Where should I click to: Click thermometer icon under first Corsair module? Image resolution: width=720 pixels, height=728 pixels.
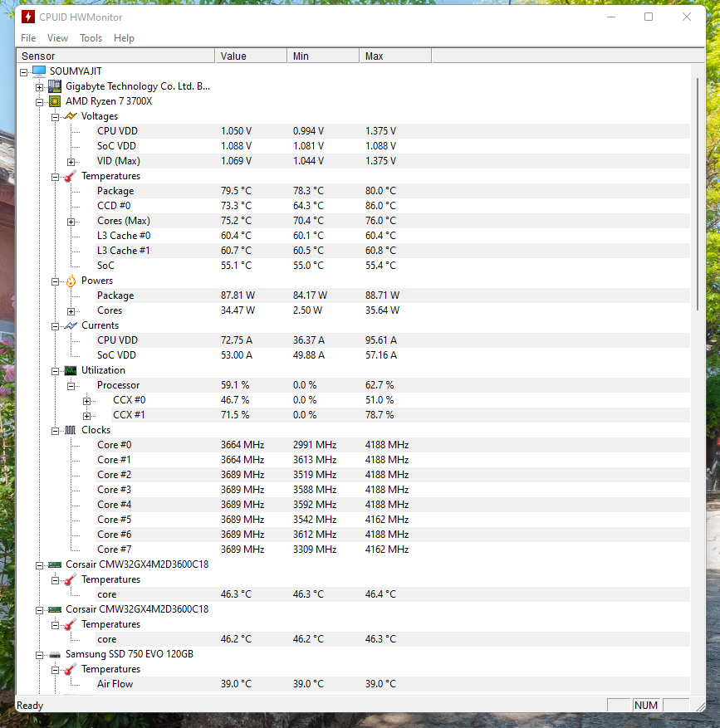(71, 579)
